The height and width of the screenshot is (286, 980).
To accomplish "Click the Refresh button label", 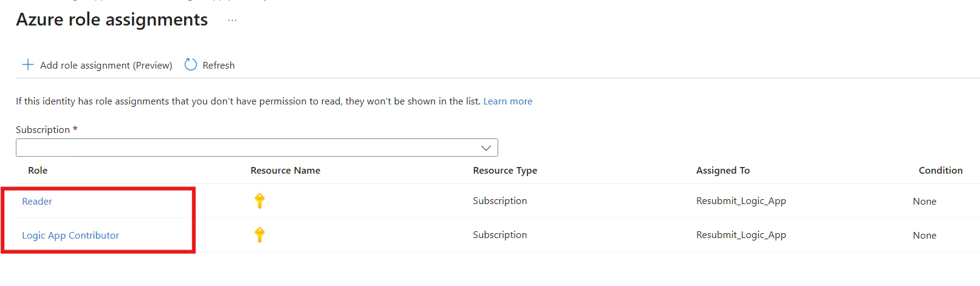I will coord(219,65).
